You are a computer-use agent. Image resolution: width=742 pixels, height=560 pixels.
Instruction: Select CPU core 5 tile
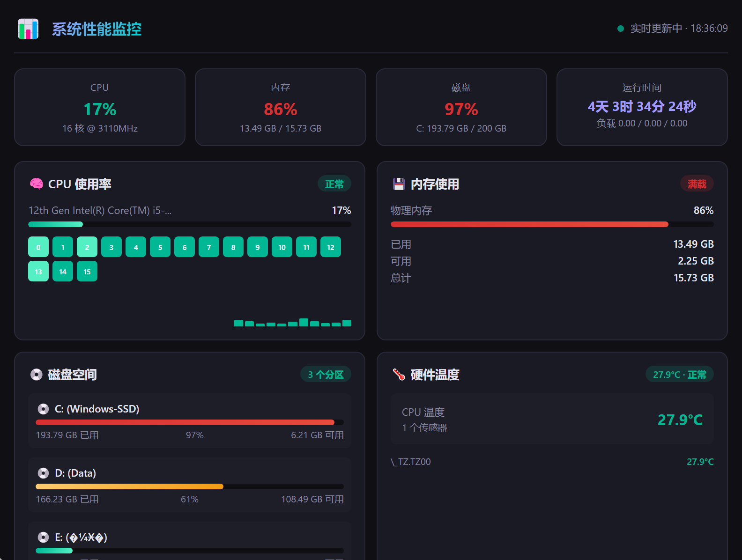160,247
